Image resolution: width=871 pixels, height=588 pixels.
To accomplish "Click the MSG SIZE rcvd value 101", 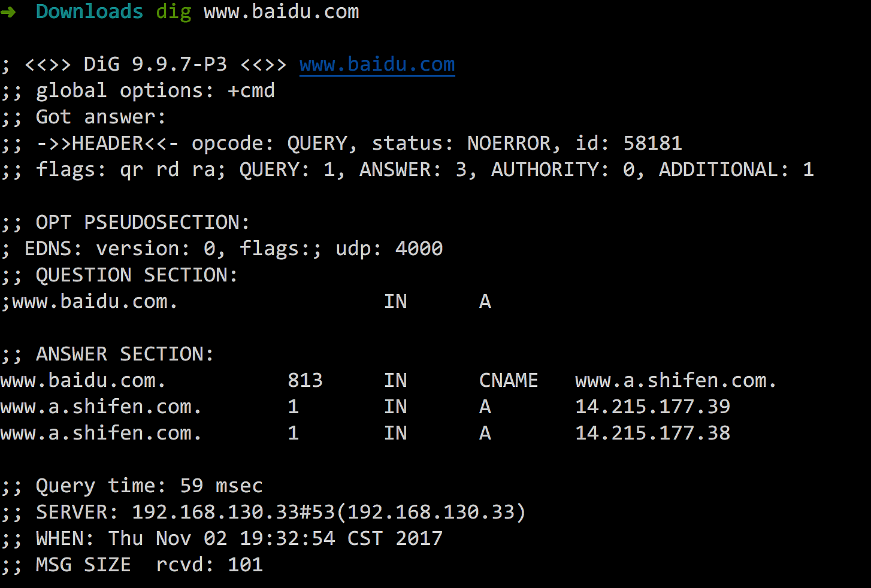I will click(x=245, y=565).
